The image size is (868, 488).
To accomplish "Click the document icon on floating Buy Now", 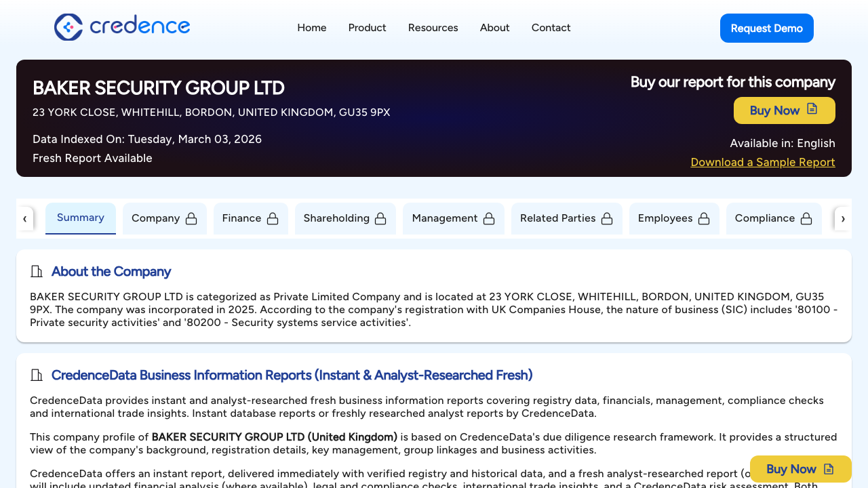I will point(828,468).
